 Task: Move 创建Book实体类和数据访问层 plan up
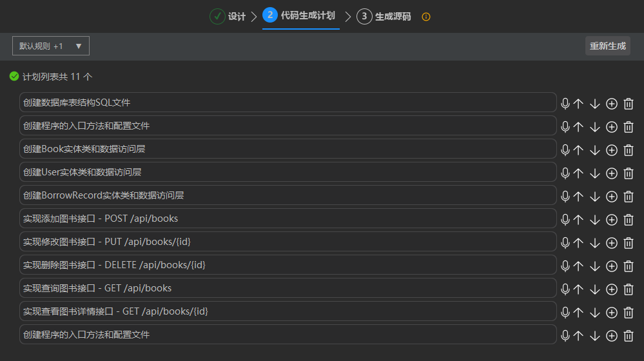coord(578,150)
